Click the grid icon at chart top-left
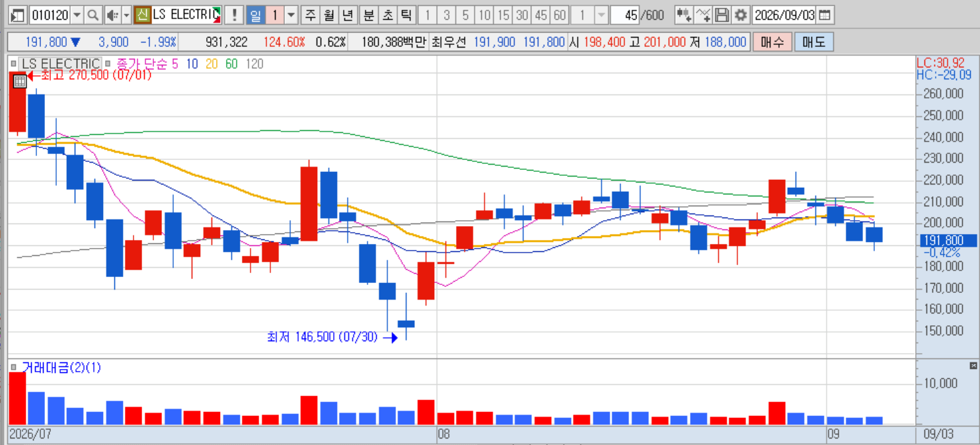The image size is (980, 445). pyautogui.click(x=20, y=81)
